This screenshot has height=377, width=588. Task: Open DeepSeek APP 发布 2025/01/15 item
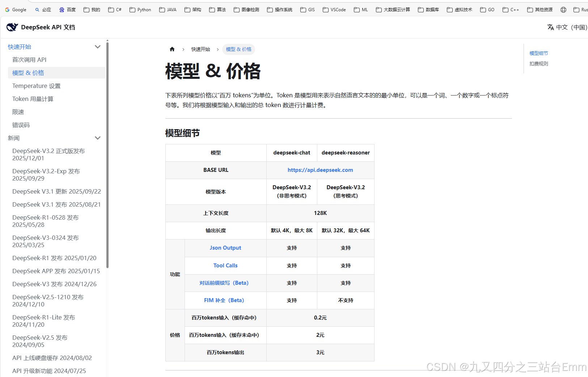pyautogui.click(x=57, y=271)
